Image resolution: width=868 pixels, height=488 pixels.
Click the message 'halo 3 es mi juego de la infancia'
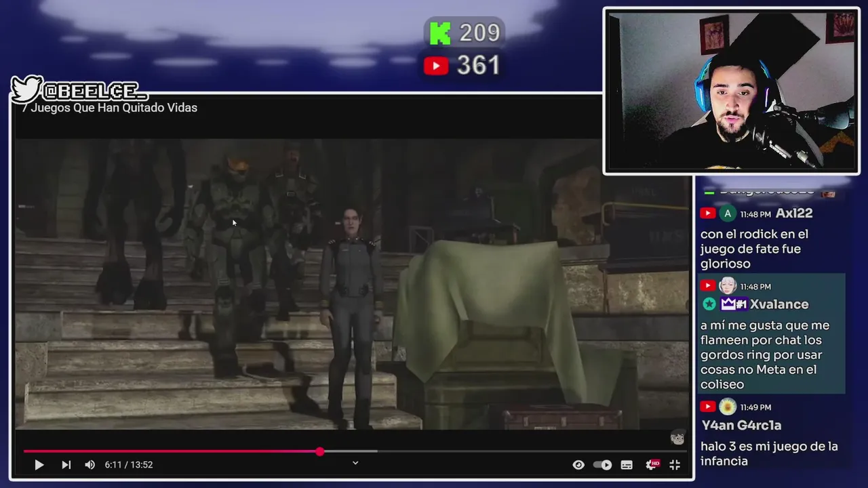(x=769, y=453)
